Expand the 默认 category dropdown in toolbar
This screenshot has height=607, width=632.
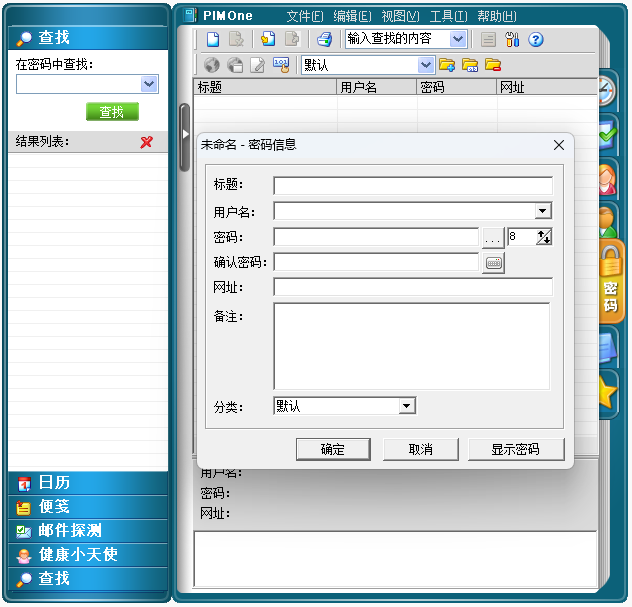point(426,64)
